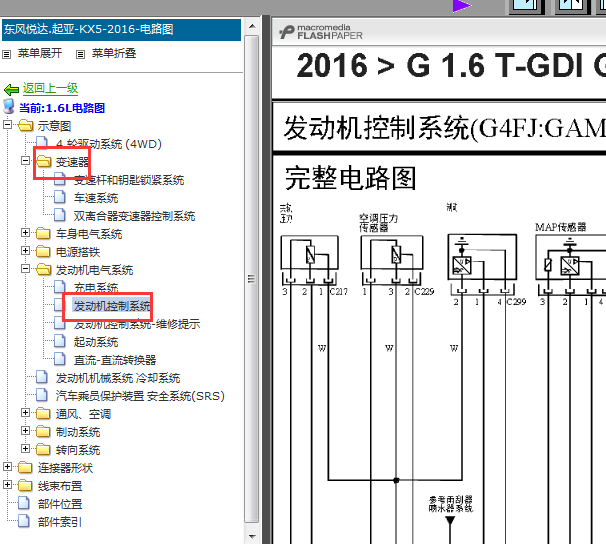Select 4 轮驱动系统 (4WD) document
This screenshot has width=606, height=544.
(109, 144)
